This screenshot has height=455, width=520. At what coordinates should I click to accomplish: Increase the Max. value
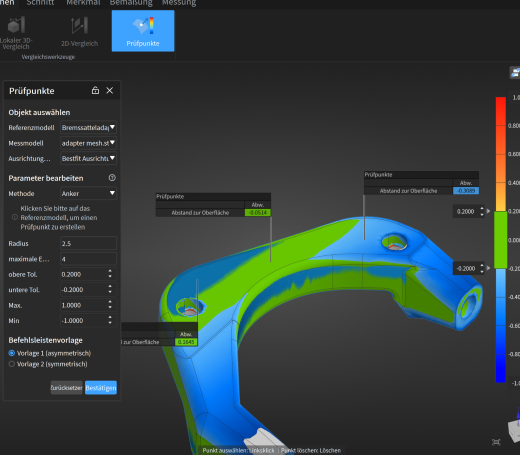(110, 302)
